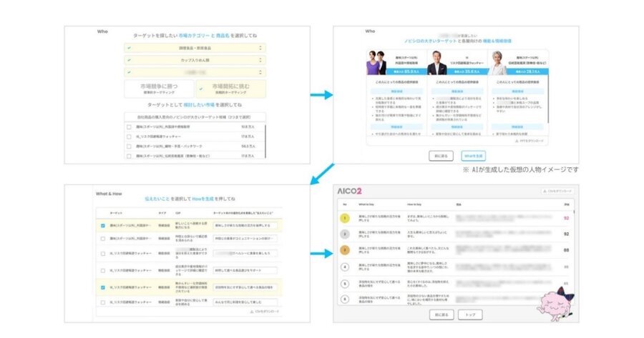The image size is (644, 338).
Task: Click the third row message input field in What & How
Action: click(245, 254)
